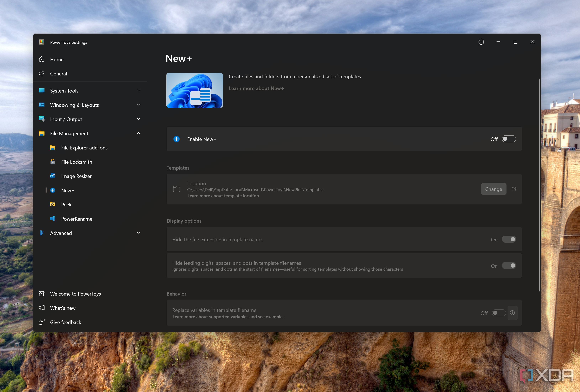Open the PowerRename settings page
Screen dimensions: 580x392
[x=90, y=219]
